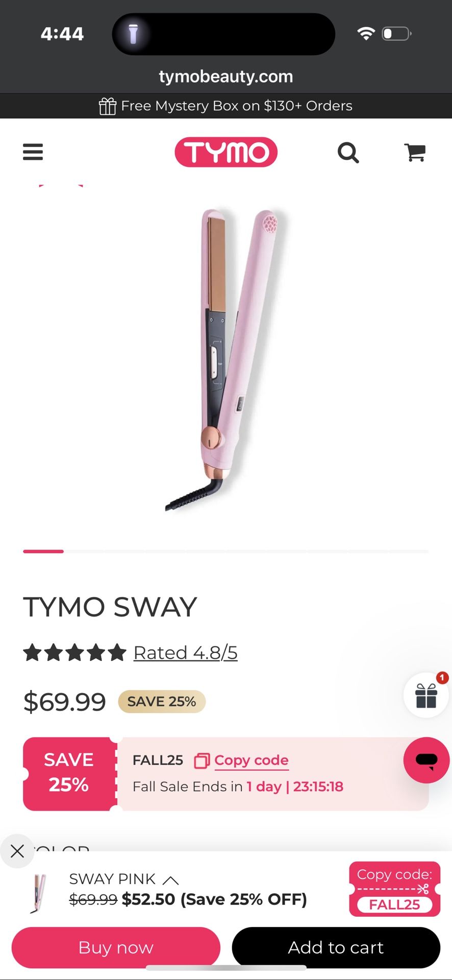The width and height of the screenshot is (452, 980).
Task: Open the Rated 4.8/5 reviews link
Action: pos(186,652)
